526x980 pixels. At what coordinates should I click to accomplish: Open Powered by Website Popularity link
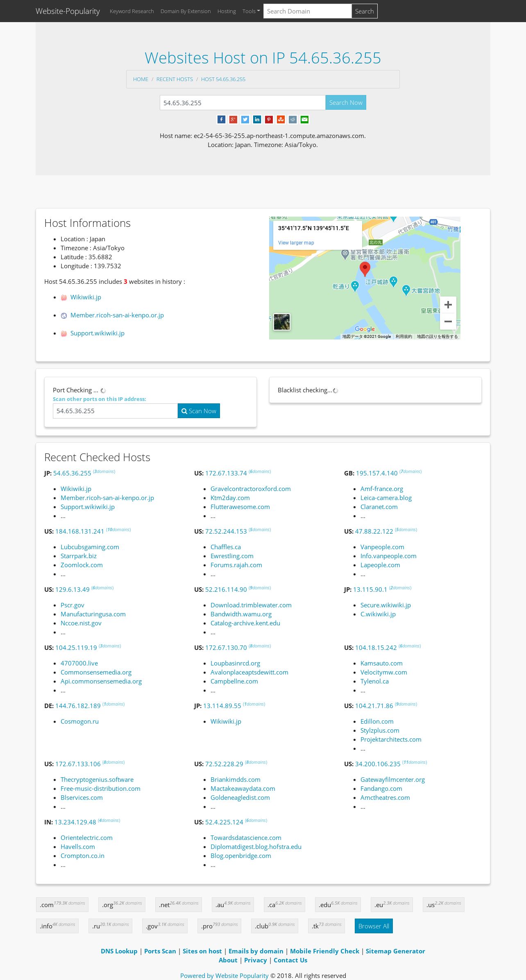[224, 975]
